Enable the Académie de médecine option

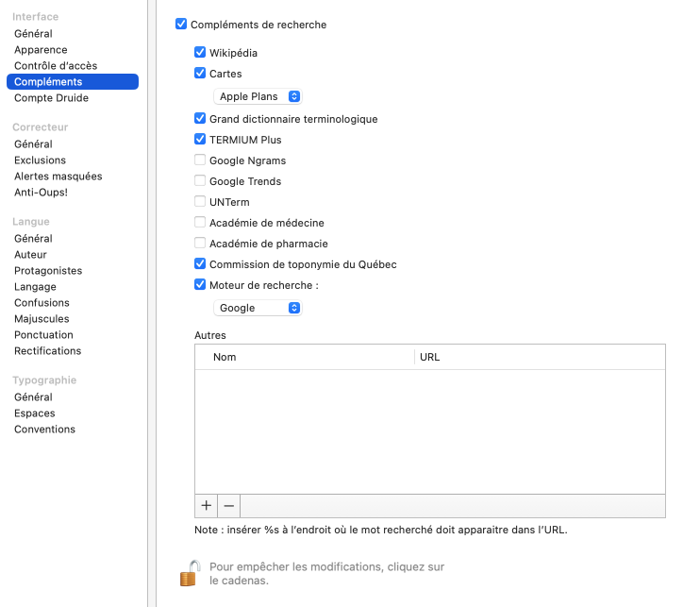[x=200, y=223]
